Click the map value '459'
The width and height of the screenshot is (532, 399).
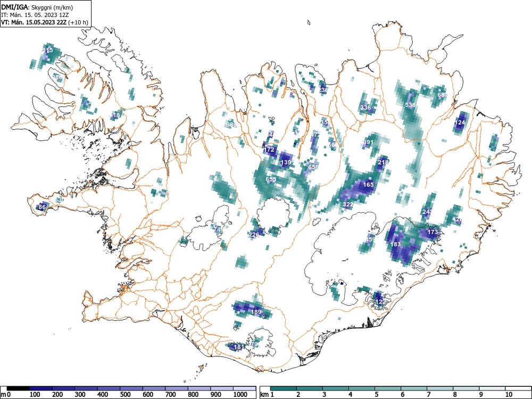pos(370,239)
